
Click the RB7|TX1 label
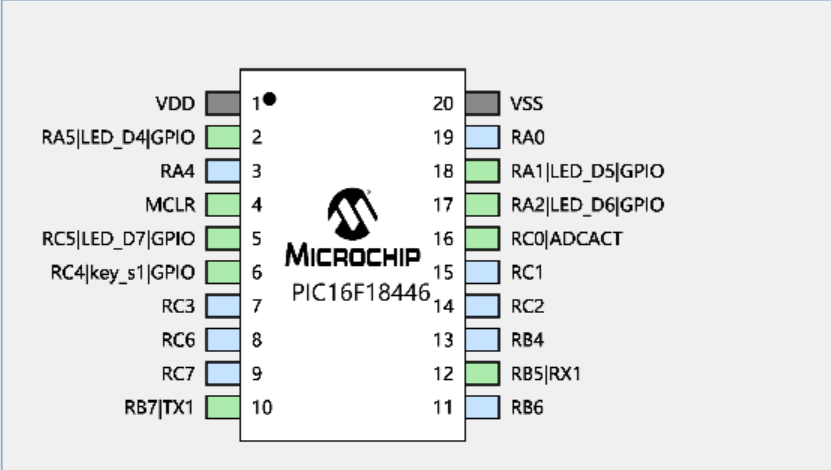click(159, 408)
